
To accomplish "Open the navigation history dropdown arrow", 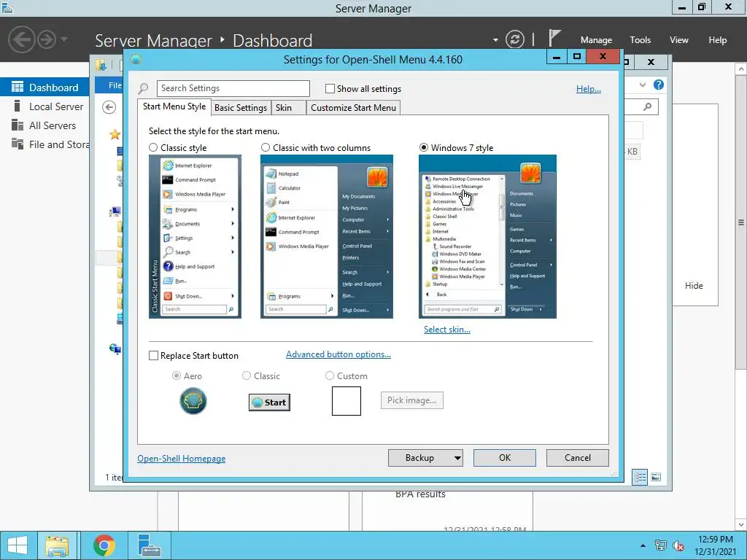I will [x=64, y=39].
